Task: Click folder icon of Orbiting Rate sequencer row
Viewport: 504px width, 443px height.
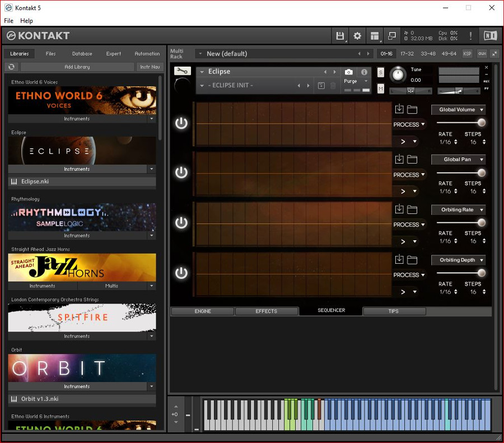Action: (412, 210)
